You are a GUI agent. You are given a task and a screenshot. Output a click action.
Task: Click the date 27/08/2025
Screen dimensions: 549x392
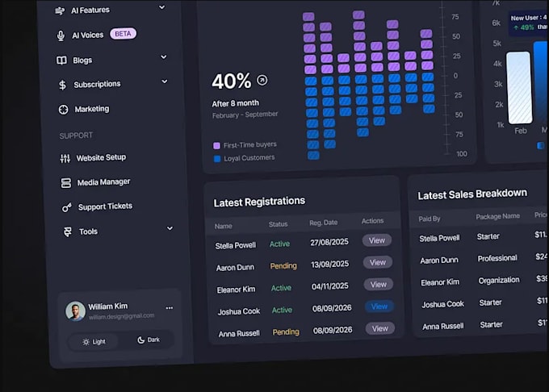pos(329,242)
